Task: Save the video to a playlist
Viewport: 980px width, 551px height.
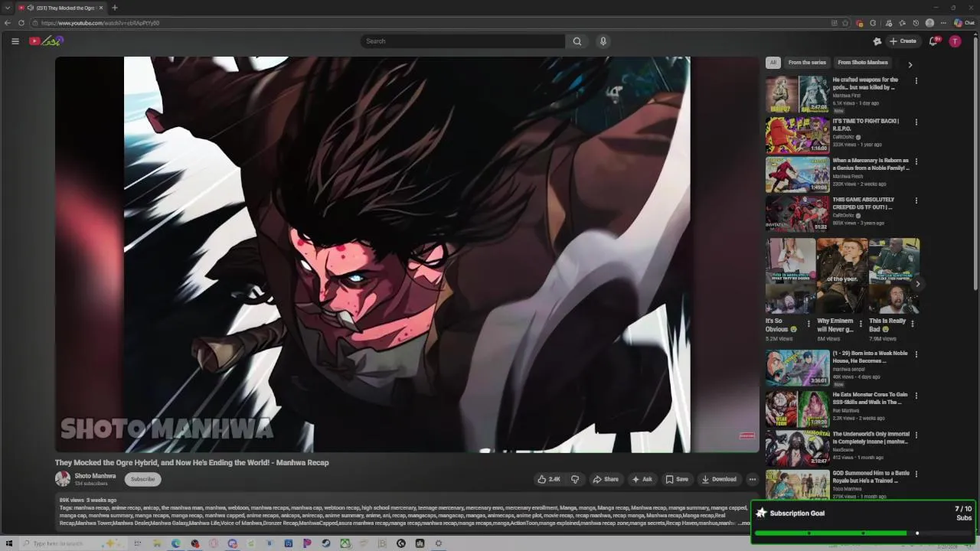Action: (x=677, y=479)
